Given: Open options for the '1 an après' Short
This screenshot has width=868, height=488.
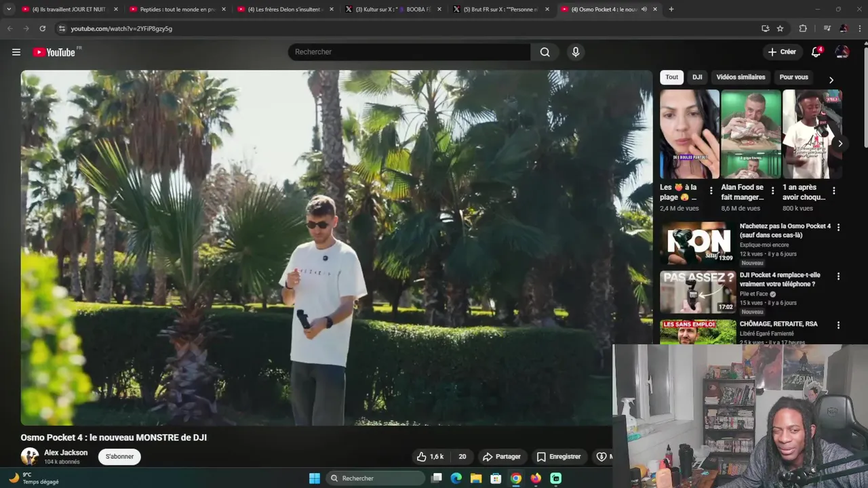Looking at the screenshot, I should coord(833,191).
